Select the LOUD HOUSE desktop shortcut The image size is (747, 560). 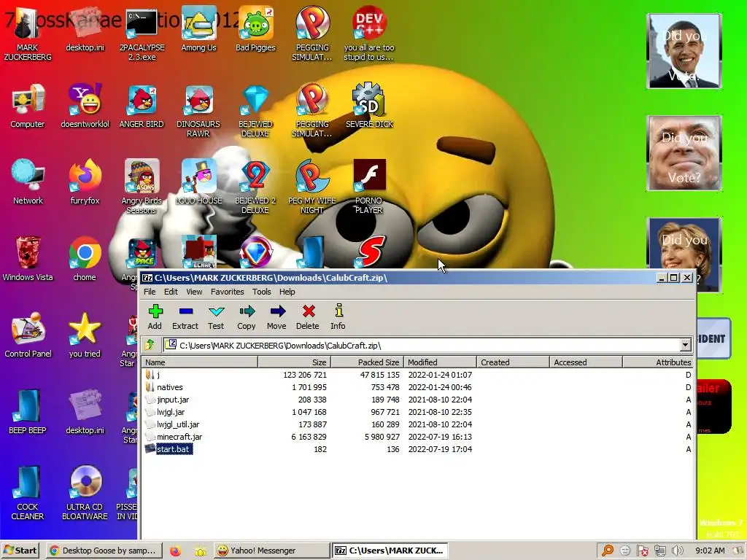(198, 183)
